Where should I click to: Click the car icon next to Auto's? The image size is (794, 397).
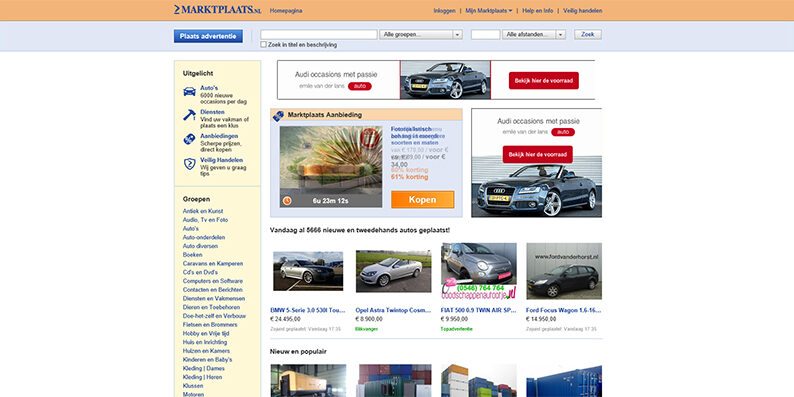(189, 92)
